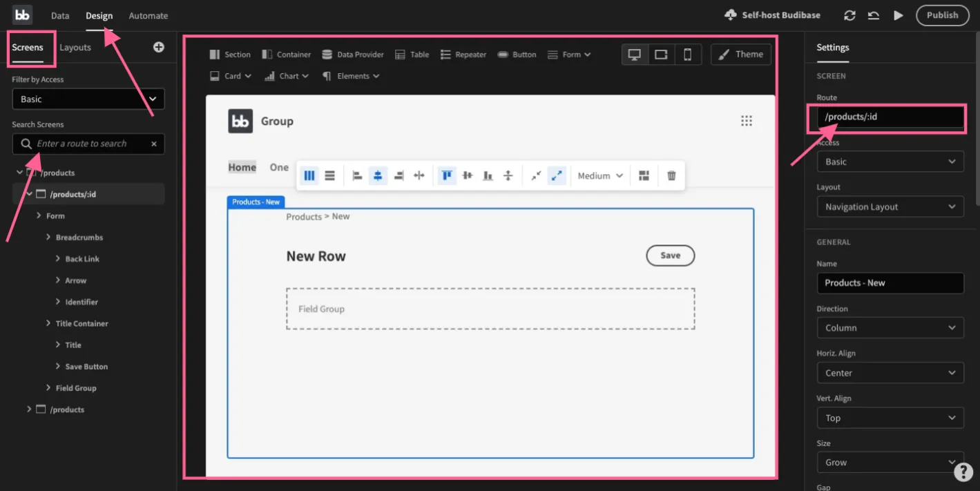The image size is (980, 491).
Task: Open the Form components dropdown
Action: [x=569, y=55]
